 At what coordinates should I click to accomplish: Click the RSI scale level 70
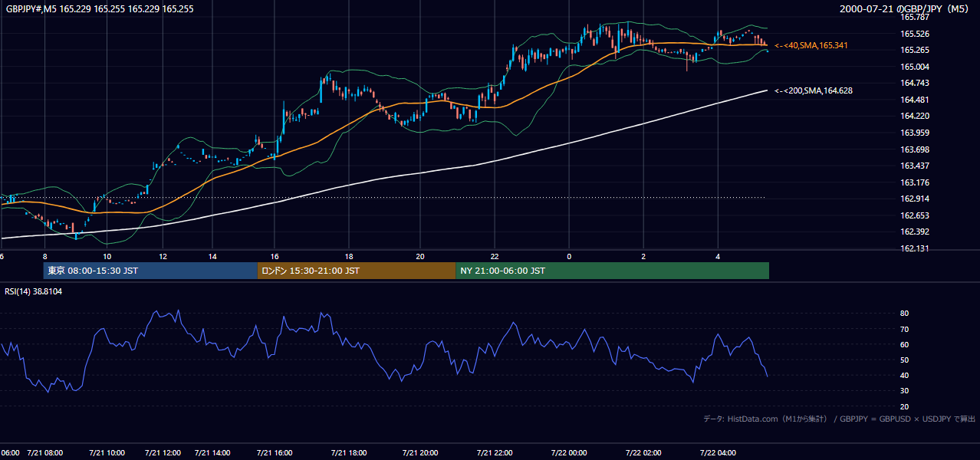coord(905,329)
